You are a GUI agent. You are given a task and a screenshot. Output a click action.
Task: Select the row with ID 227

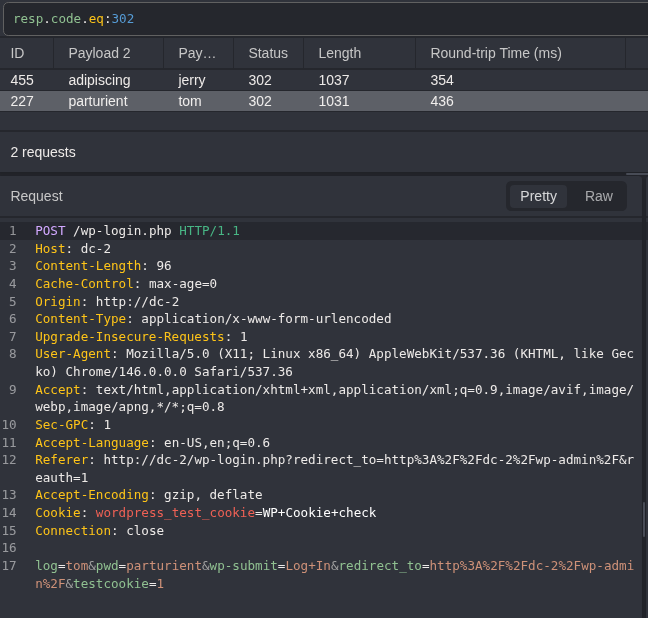[x=324, y=101]
